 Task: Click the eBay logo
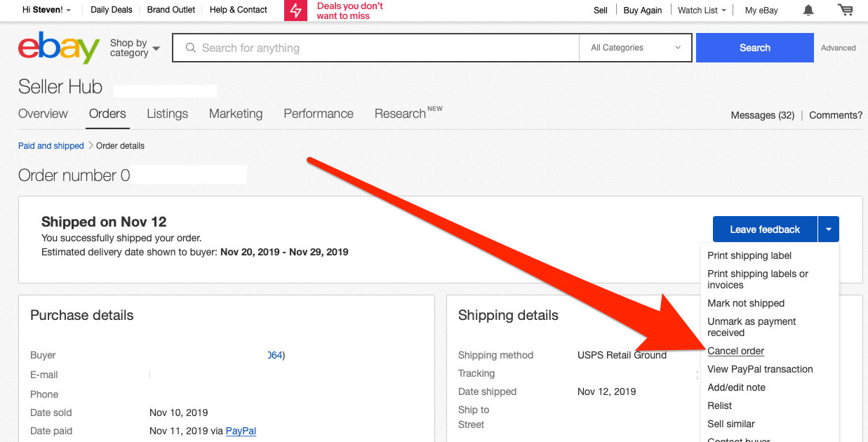(x=59, y=48)
